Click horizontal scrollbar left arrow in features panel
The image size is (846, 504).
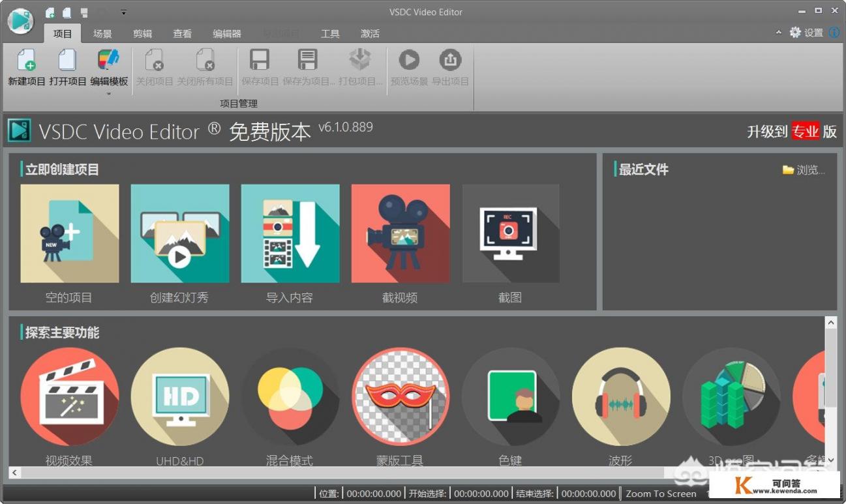(x=14, y=472)
